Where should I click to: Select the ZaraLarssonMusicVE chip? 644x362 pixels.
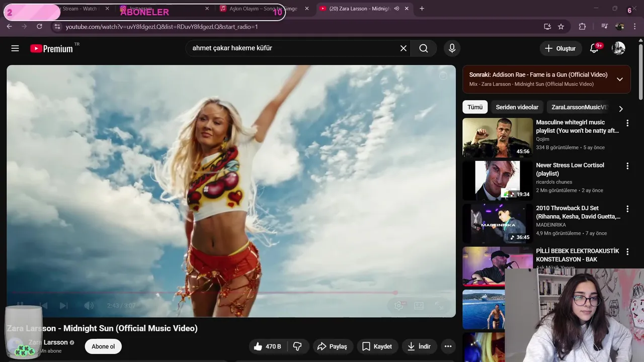coord(579,107)
